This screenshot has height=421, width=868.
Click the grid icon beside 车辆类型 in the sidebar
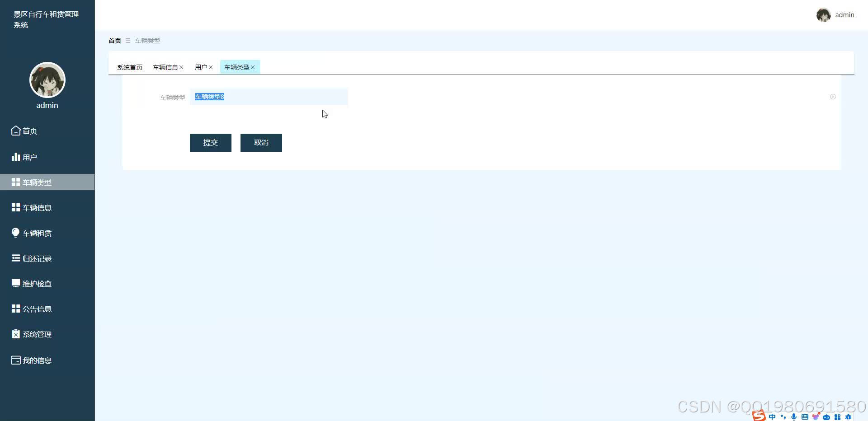click(16, 182)
